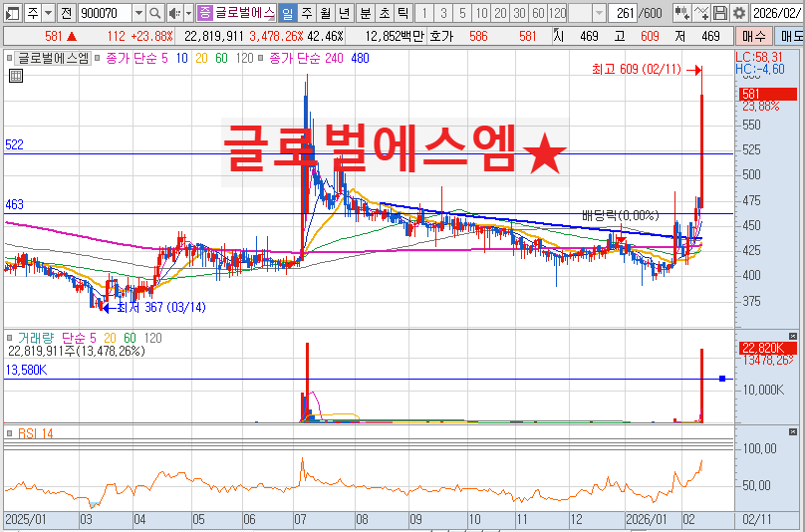The image size is (805, 532).
Task: Open the 주 market type dropdown
Action: [48, 13]
